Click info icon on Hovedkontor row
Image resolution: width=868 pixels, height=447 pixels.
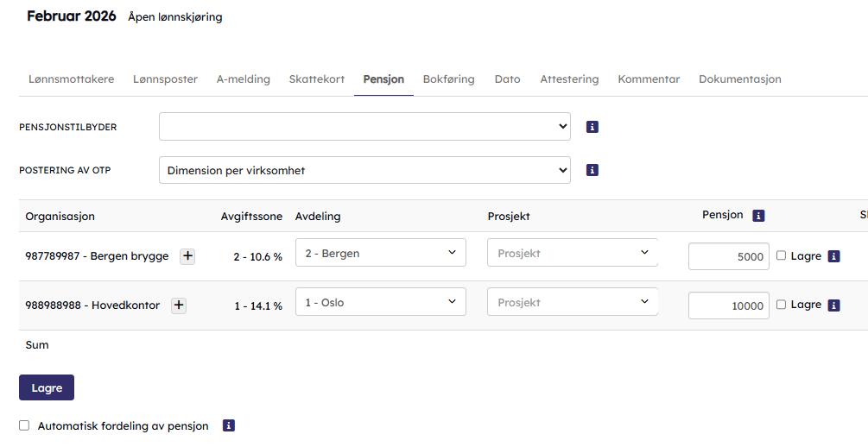click(x=833, y=305)
